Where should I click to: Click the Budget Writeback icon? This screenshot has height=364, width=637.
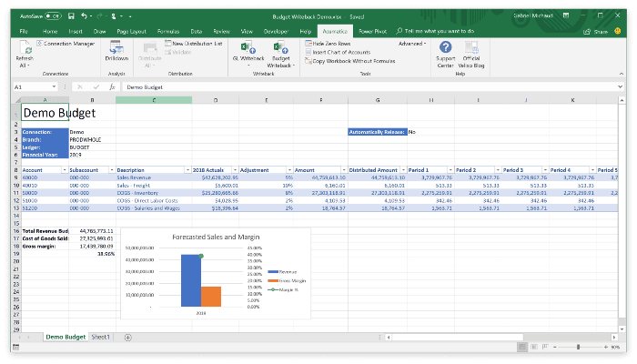pos(280,48)
